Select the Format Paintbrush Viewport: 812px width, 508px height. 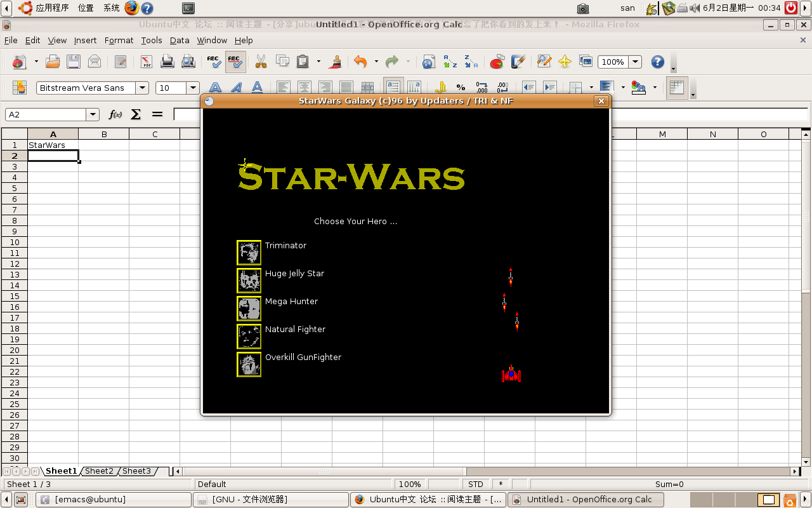point(336,62)
